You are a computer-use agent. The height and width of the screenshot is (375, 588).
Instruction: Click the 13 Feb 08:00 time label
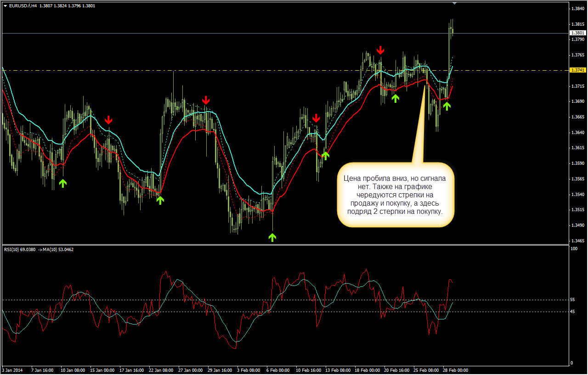click(x=338, y=370)
